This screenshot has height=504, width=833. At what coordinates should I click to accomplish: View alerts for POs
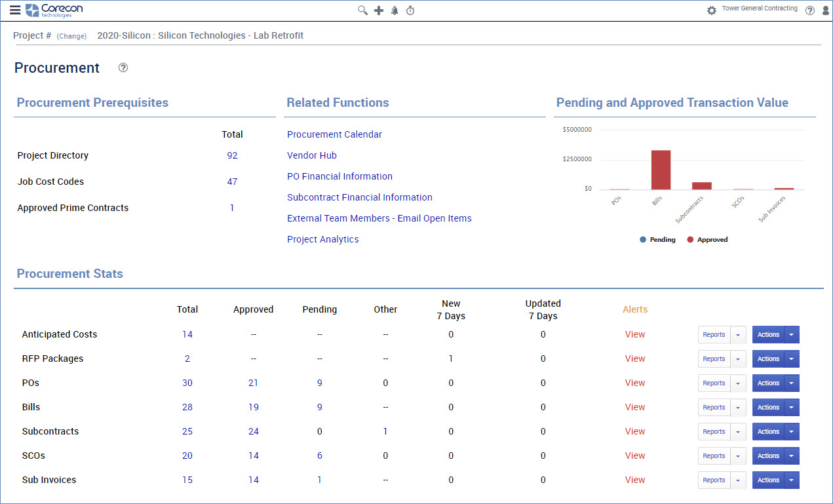point(635,383)
